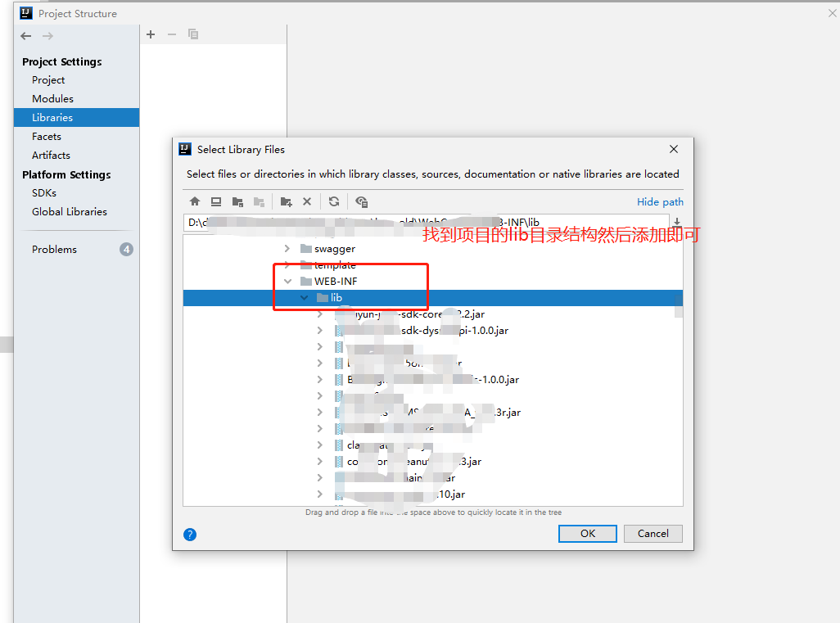Open the recent path history arrow

pos(677,222)
